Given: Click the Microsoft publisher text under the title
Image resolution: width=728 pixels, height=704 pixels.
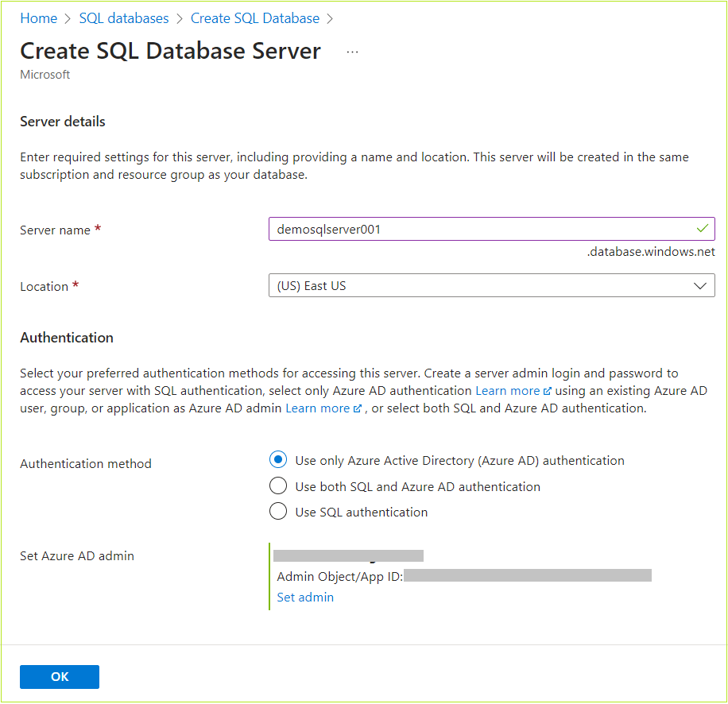Looking at the screenshot, I should 45,74.
